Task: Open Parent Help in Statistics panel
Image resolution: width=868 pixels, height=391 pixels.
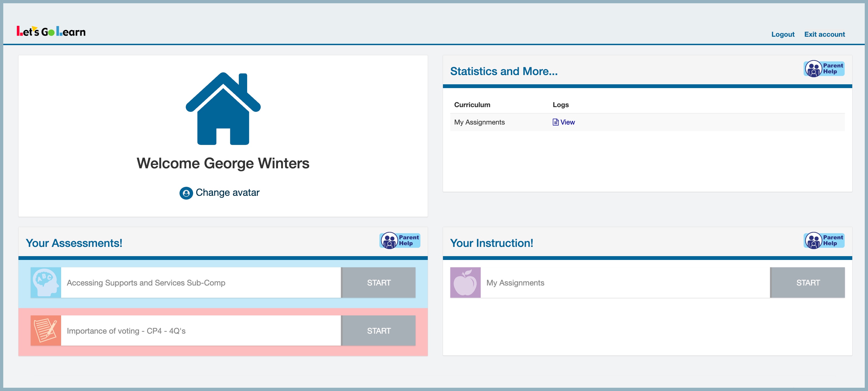Action: pos(824,69)
